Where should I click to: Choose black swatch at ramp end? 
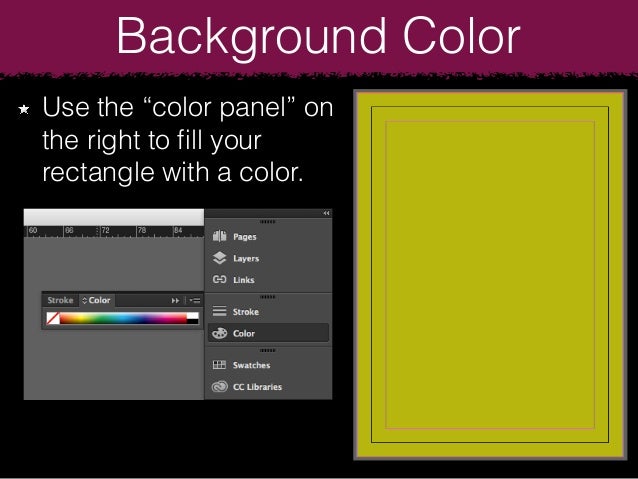click(x=192, y=322)
